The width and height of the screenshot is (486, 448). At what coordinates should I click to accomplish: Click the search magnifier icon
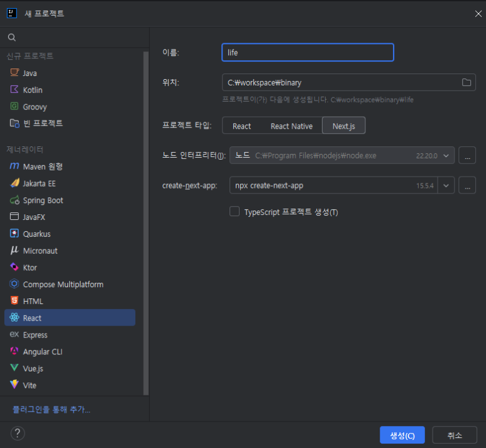pyautogui.click(x=12, y=38)
